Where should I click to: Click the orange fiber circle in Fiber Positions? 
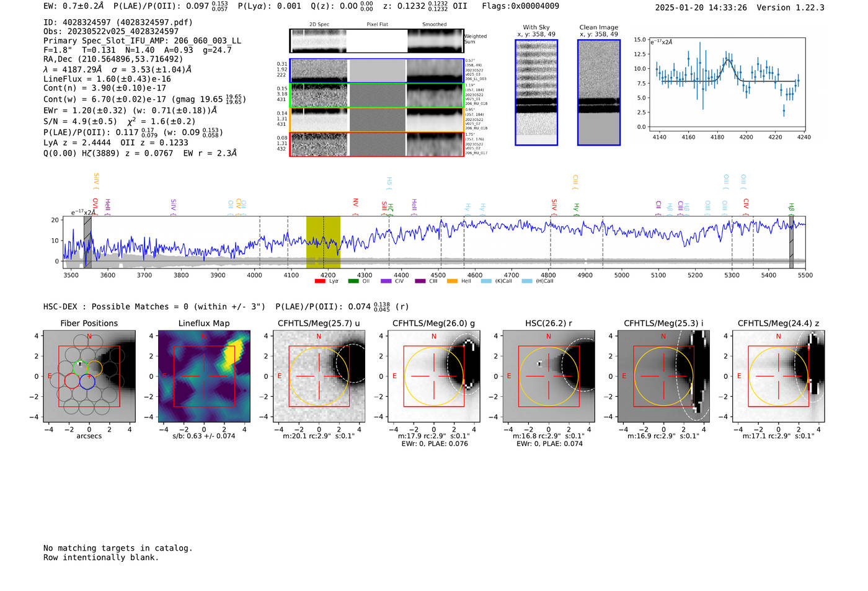[x=95, y=368]
